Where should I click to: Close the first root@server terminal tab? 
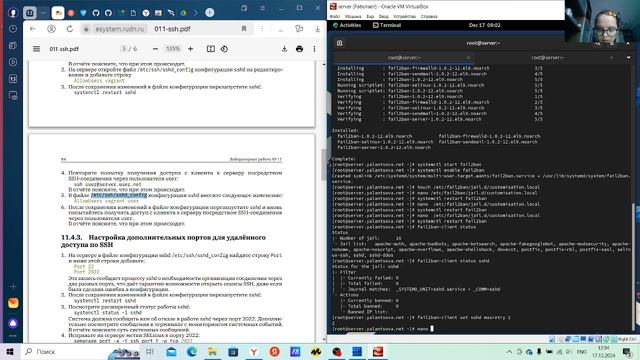tap(468, 58)
